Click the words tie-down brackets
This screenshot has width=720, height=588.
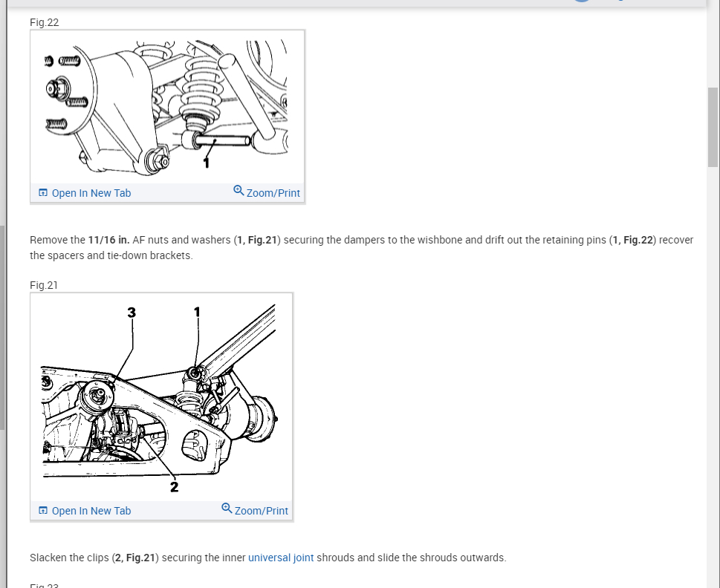pos(149,255)
